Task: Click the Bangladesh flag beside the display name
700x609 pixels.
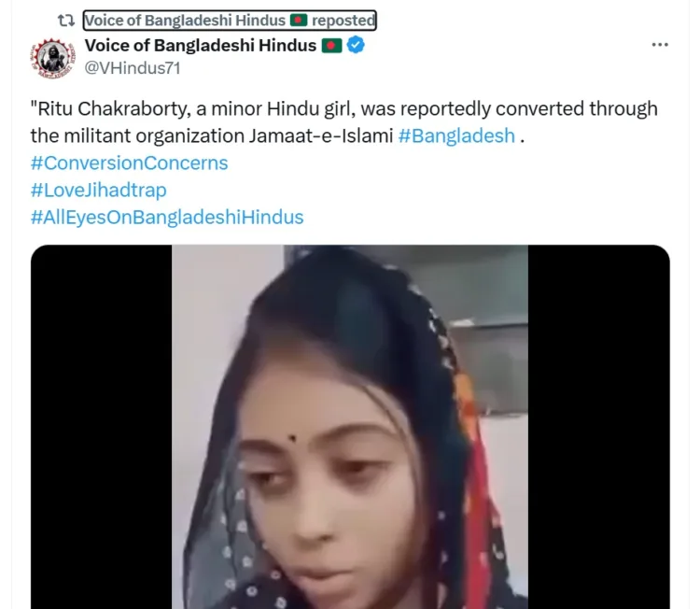Action: coord(331,46)
